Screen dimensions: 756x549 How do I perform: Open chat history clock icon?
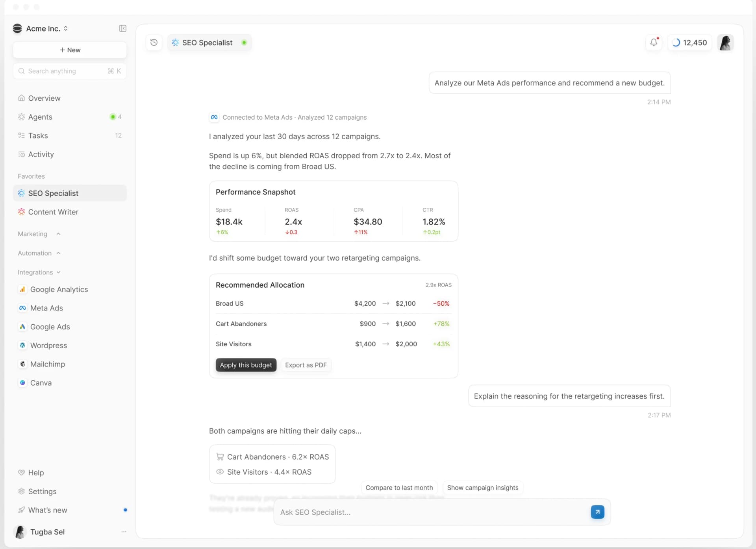click(x=154, y=43)
